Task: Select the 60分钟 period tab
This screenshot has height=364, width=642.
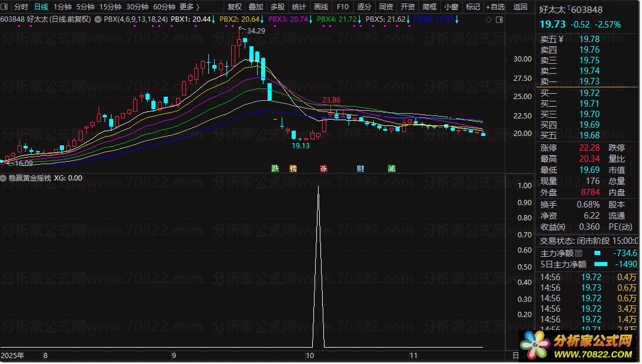Action: 164,7
